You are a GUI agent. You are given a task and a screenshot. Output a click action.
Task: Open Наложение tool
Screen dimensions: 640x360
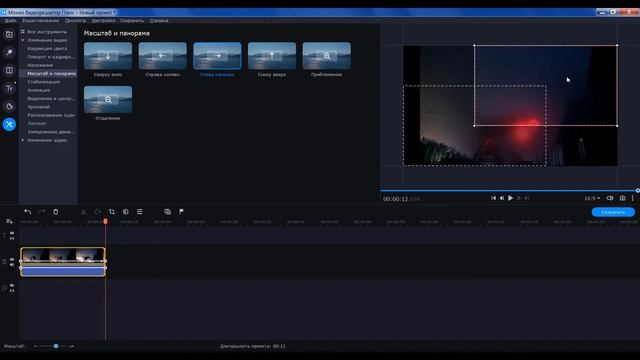point(40,65)
